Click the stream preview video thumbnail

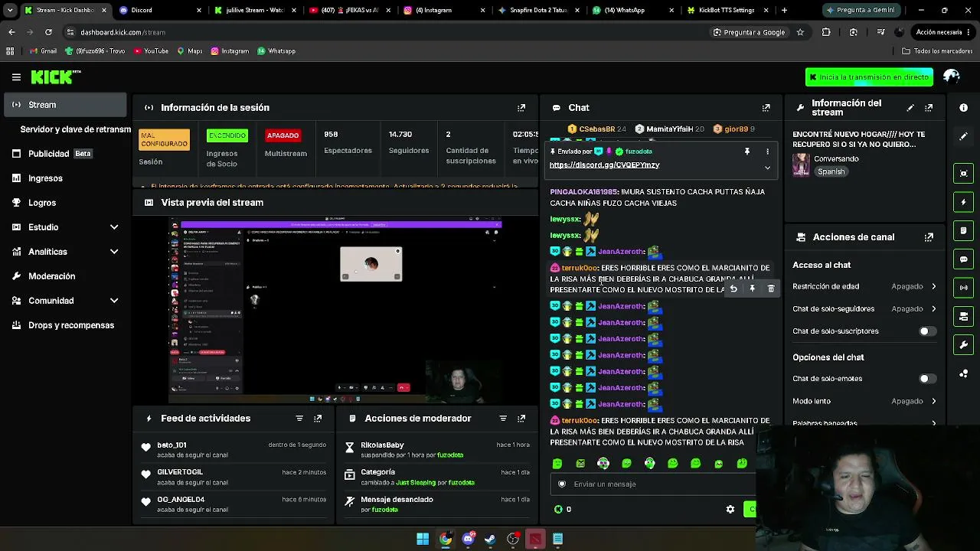pyautogui.click(x=335, y=310)
